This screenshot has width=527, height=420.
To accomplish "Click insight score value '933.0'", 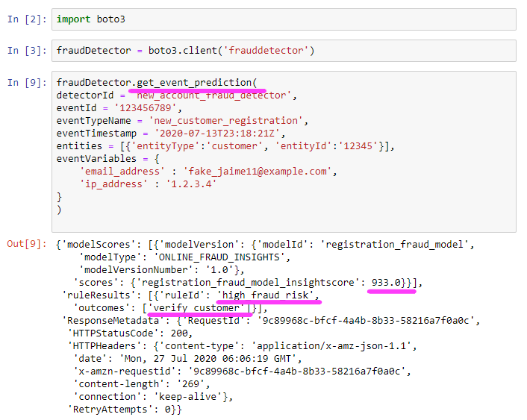I will point(386,283).
